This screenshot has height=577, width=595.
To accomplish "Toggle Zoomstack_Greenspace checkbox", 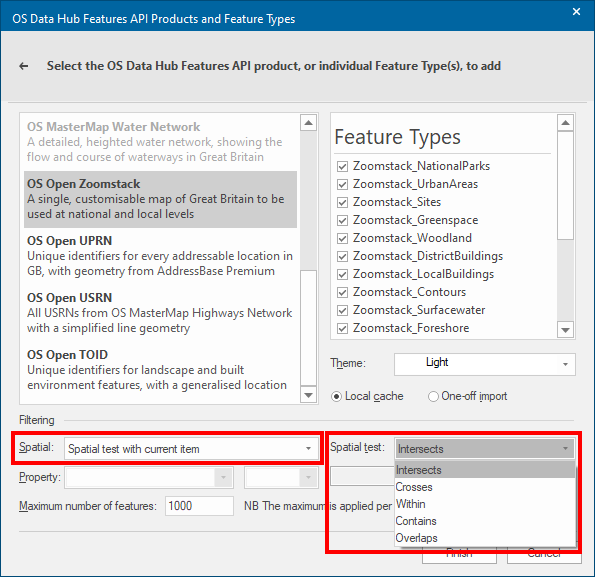I will pos(342,220).
